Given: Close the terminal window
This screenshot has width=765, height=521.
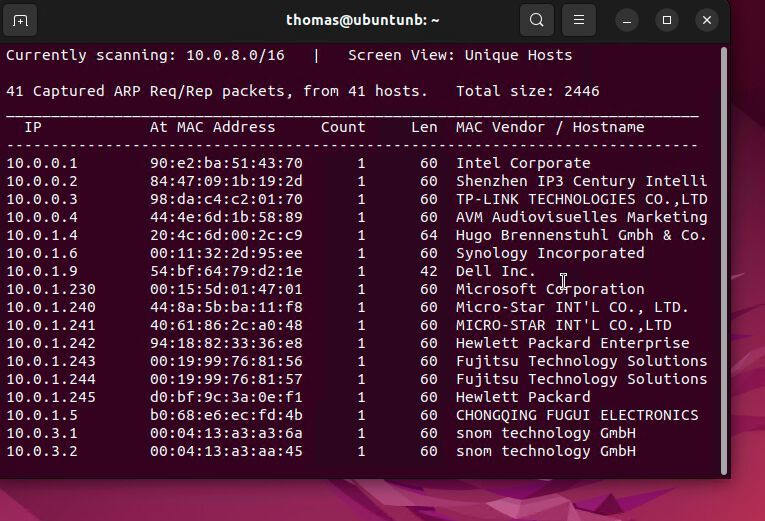Looking at the screenshot, I should click(707, 20).
